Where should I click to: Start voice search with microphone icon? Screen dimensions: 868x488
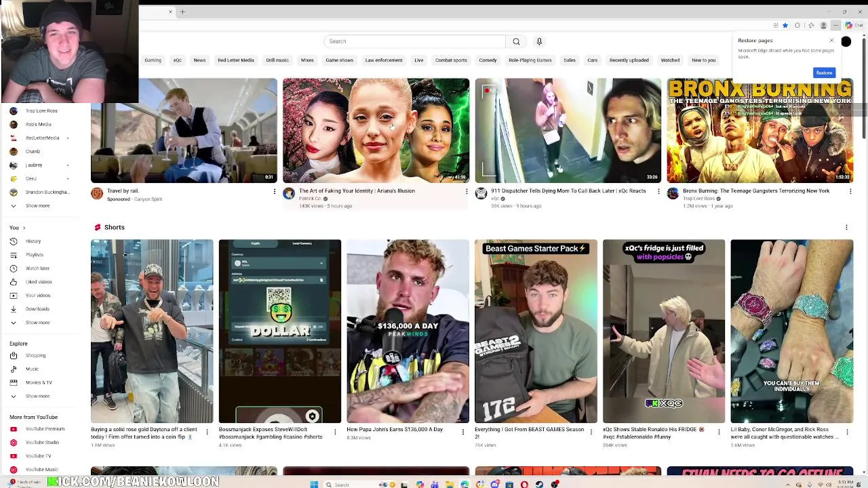(x=539, y=41)
